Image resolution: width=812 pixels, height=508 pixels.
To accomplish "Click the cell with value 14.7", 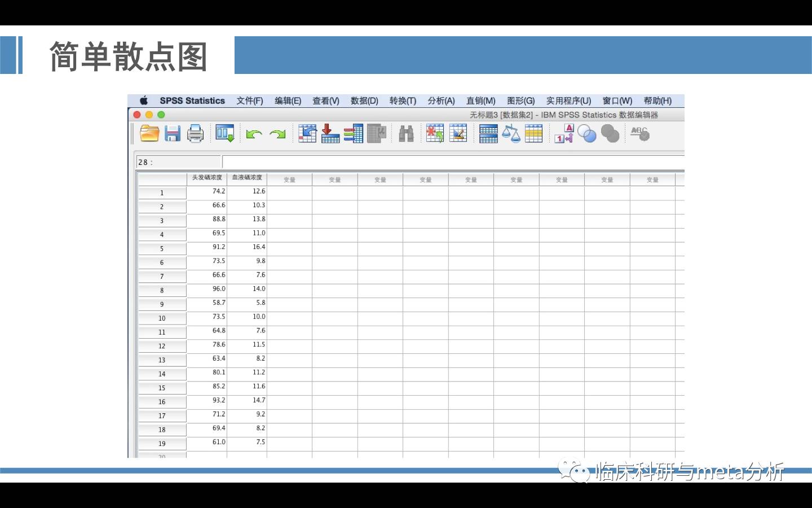I will point(247,401).
